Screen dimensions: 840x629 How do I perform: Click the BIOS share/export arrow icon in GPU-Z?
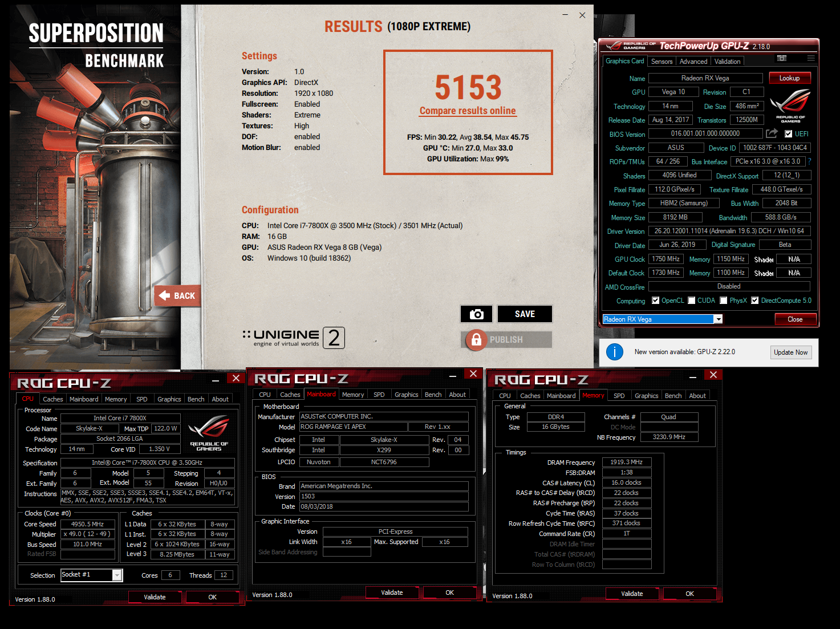pyautogui.click(x=772, y=133)
